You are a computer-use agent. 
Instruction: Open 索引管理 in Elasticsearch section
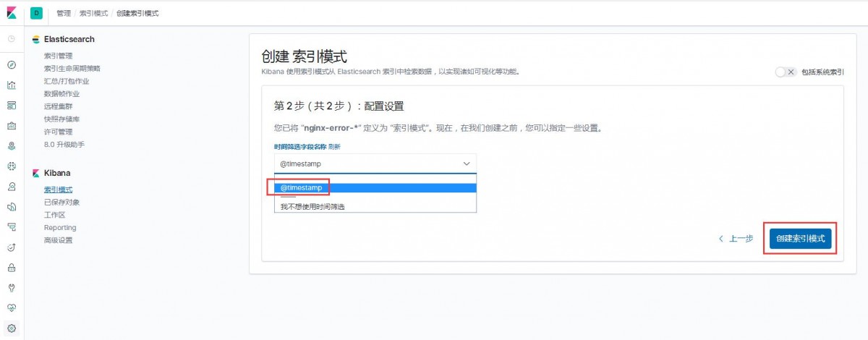[58, 56]
